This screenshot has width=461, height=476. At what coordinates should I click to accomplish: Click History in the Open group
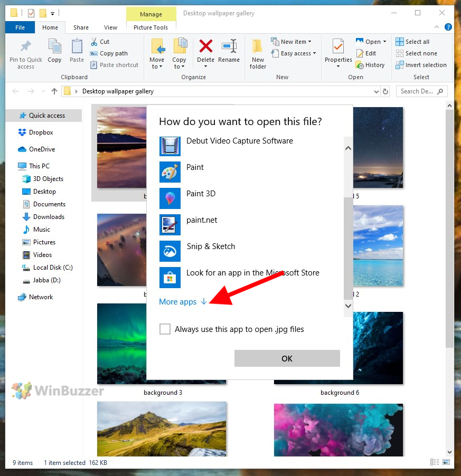[370, 65]
